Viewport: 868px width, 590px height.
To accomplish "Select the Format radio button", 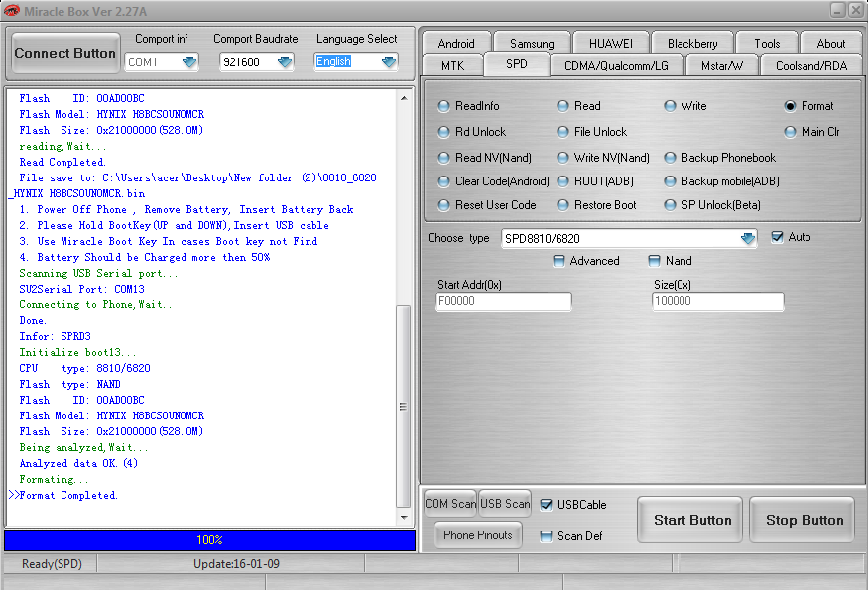I will click(790, 106).
